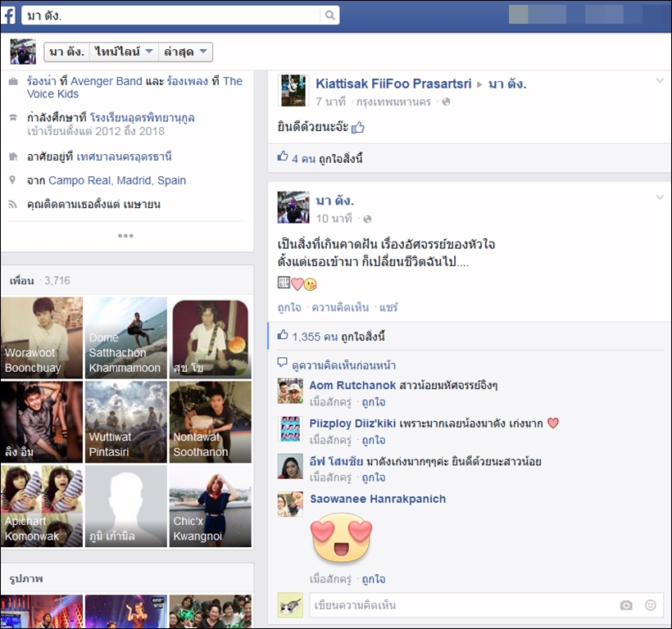Open friend Apichart Komonwak thumbnail
The width and height of the screenshot is (672, 629).
[42, 506]
